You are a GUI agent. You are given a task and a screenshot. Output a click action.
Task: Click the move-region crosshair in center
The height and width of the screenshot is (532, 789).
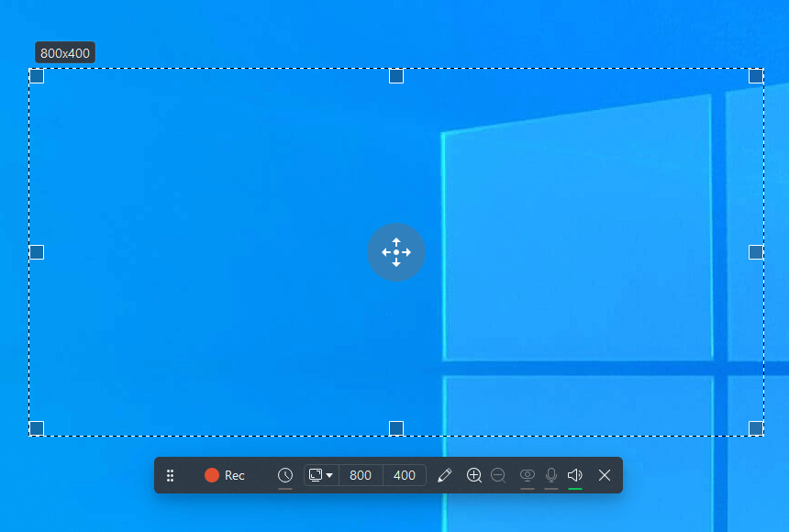[x=396, y=252]
